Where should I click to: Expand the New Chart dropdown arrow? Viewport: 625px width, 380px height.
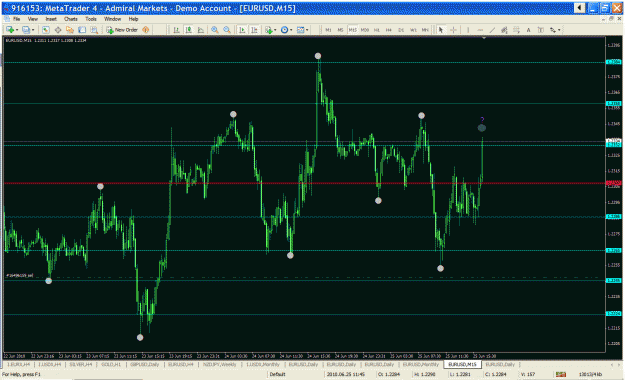point(17,30)
